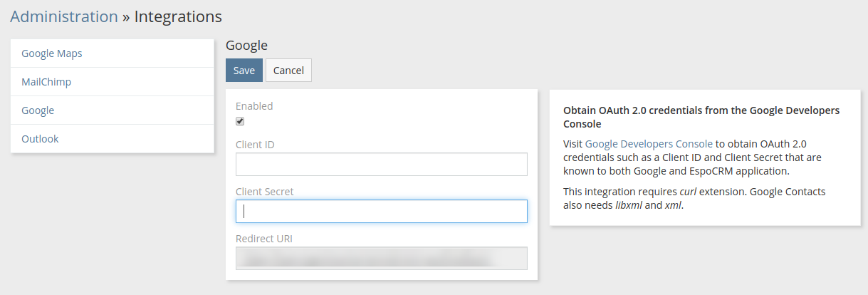Open the Google Developers Console link

pyautogui.click(x=649, y=144)
